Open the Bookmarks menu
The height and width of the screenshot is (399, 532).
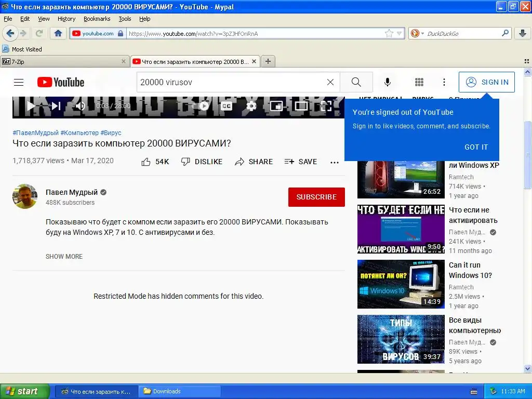(97, 19)
